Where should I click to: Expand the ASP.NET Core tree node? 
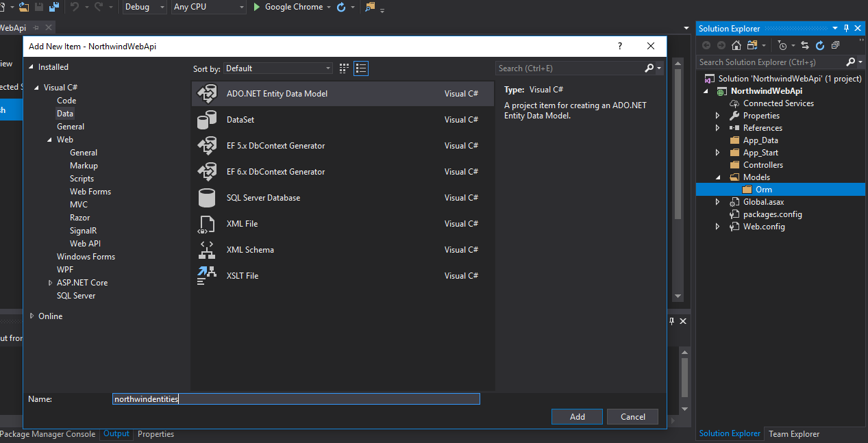(51, 283)
